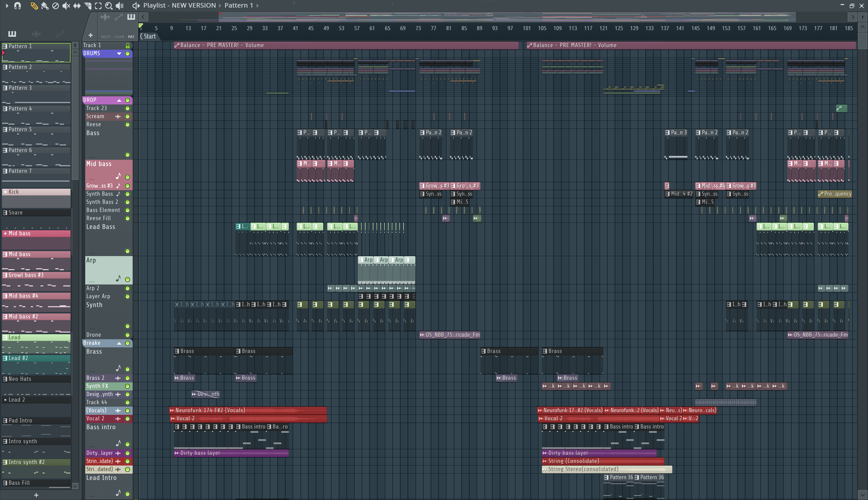The width and height of the screenshot is (868, 500).
Task: Click the waveform icon on Scream track
Action: [118, 116]
